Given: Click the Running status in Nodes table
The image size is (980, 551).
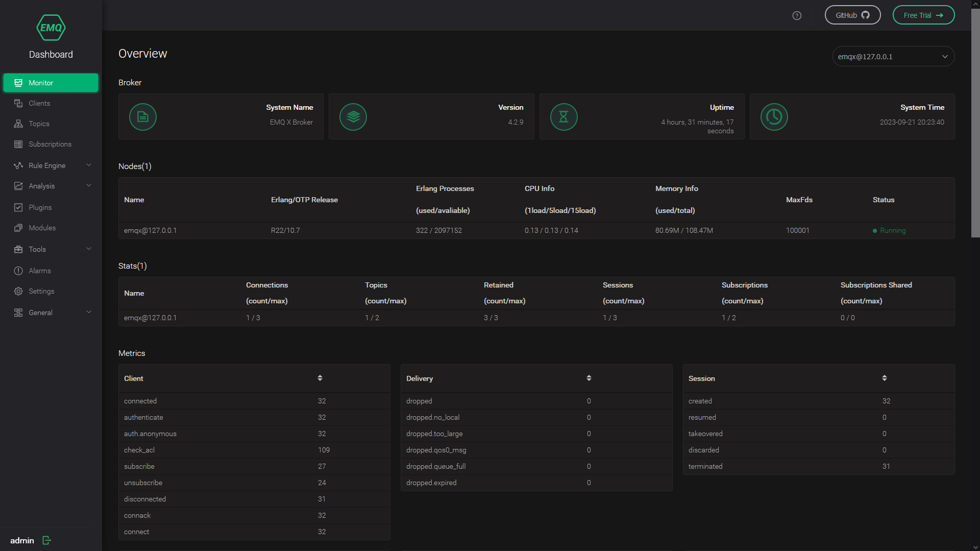Looking at the screenshot, I should [889, 230].
